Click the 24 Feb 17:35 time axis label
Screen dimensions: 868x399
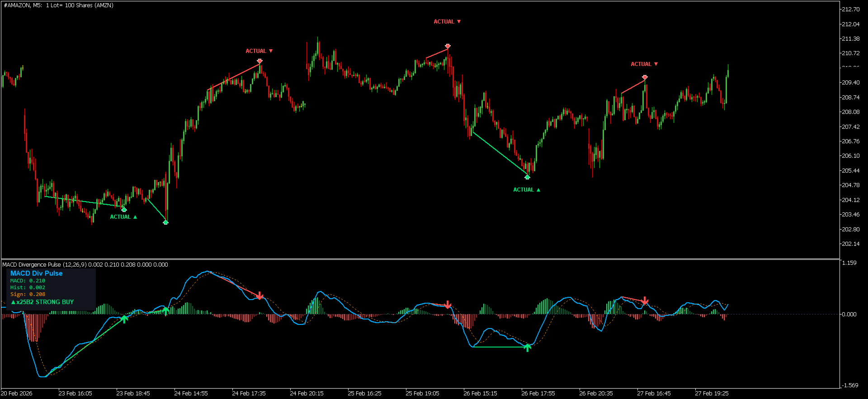click(249, 394)
